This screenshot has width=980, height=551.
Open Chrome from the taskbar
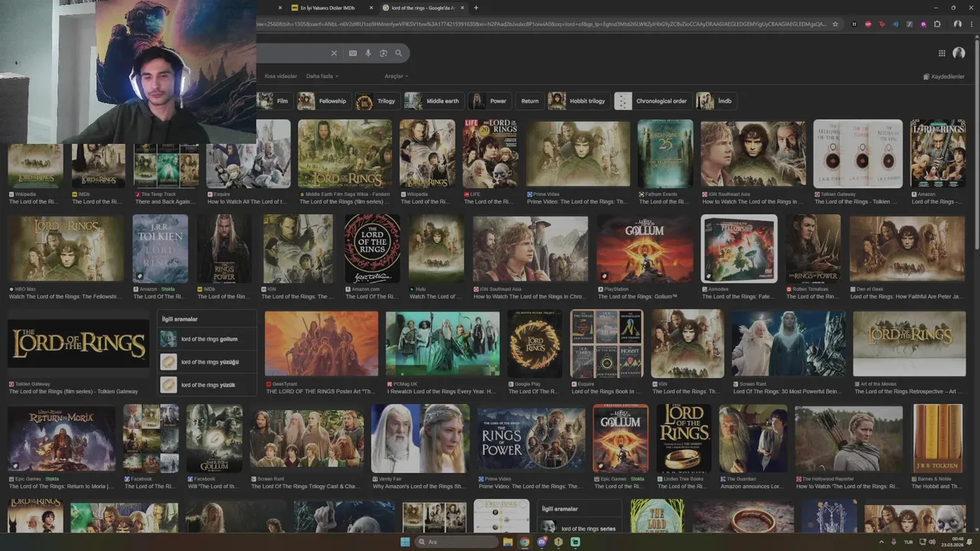coord(524,542)
